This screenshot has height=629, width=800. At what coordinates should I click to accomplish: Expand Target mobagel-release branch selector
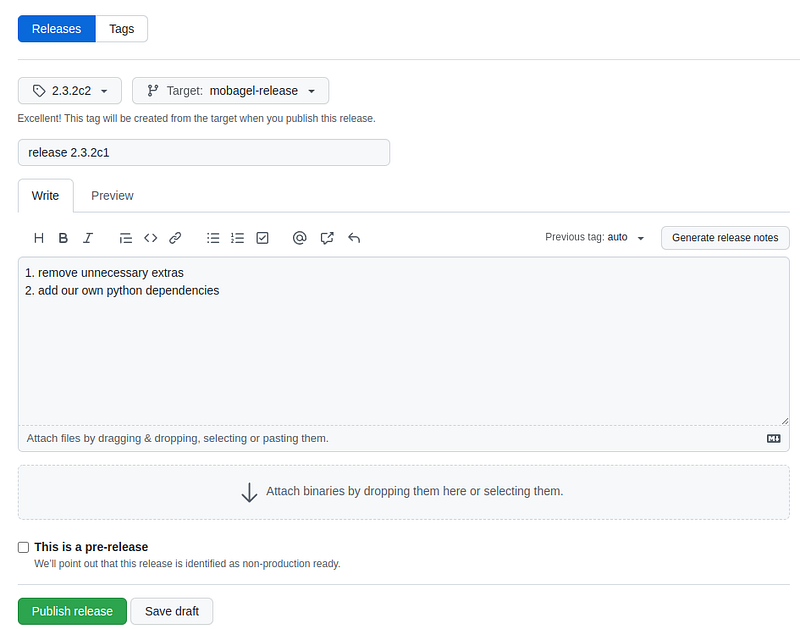click(x=230, y=91)
